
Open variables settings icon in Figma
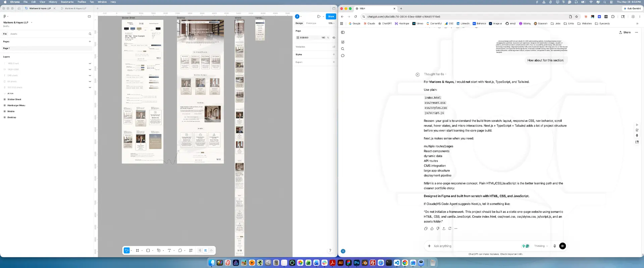click(x=334, y=47)
